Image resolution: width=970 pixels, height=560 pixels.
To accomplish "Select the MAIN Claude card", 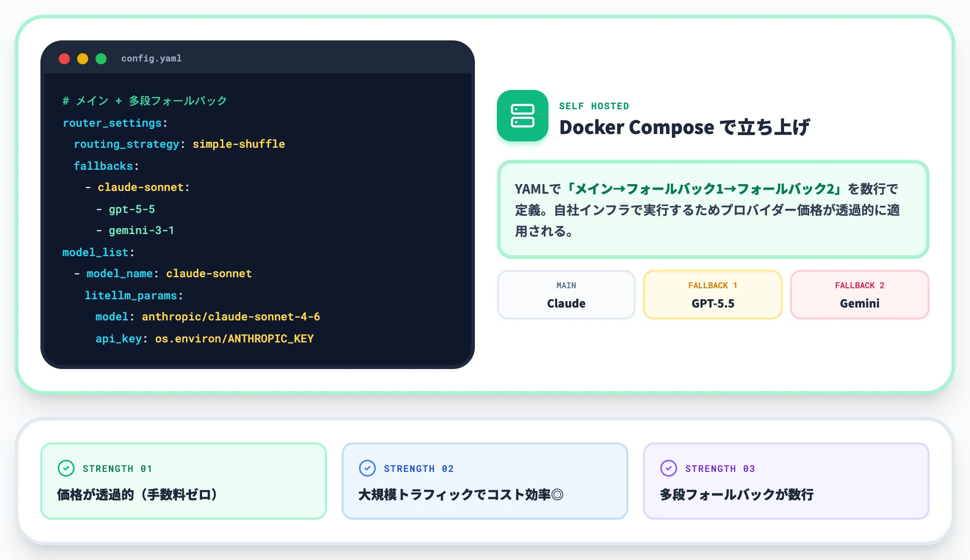I will click(x=566, y=295).
